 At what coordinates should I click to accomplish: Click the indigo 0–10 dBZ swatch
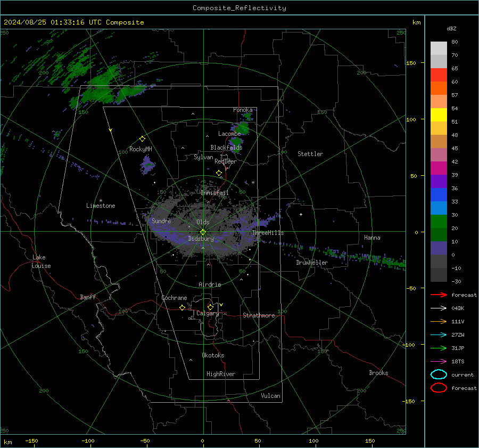point(439,248)
